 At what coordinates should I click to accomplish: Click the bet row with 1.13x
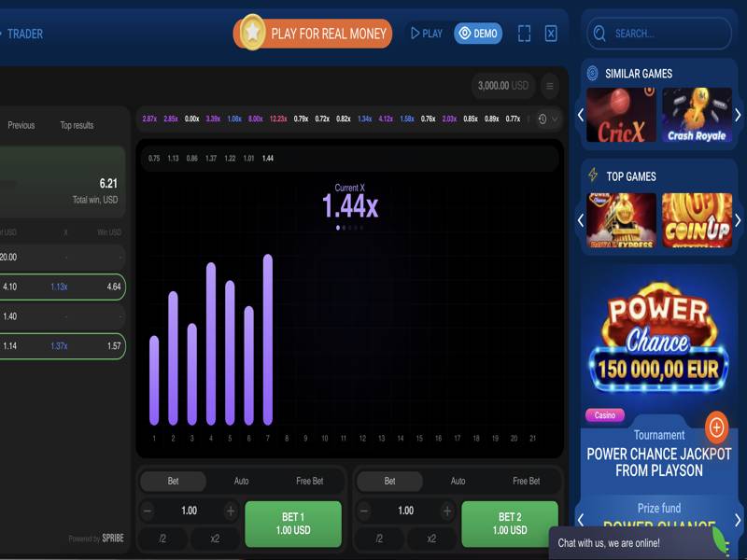63,287
